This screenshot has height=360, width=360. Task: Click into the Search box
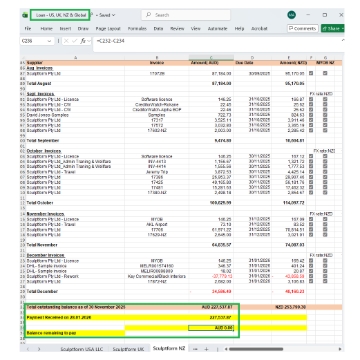186,15
